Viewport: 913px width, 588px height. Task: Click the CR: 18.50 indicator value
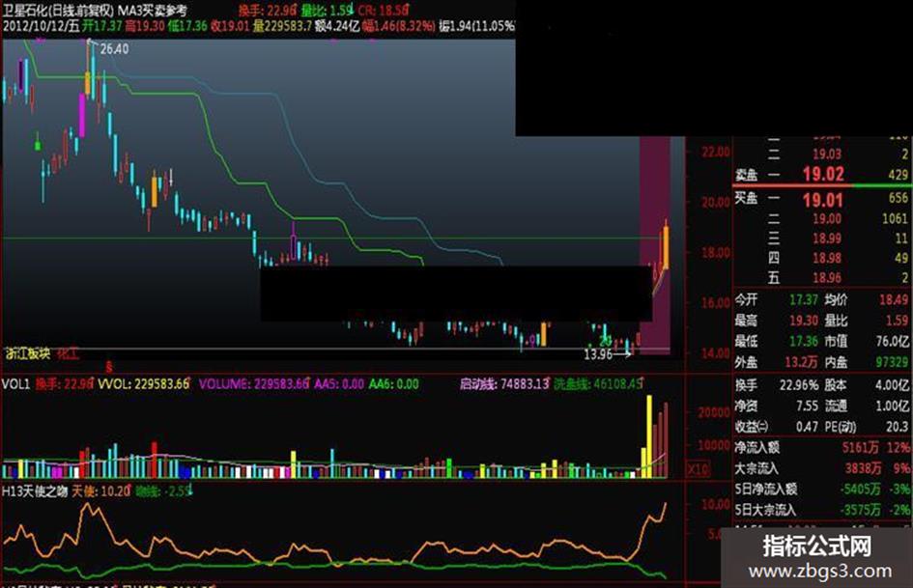click(x=383, y=10)
